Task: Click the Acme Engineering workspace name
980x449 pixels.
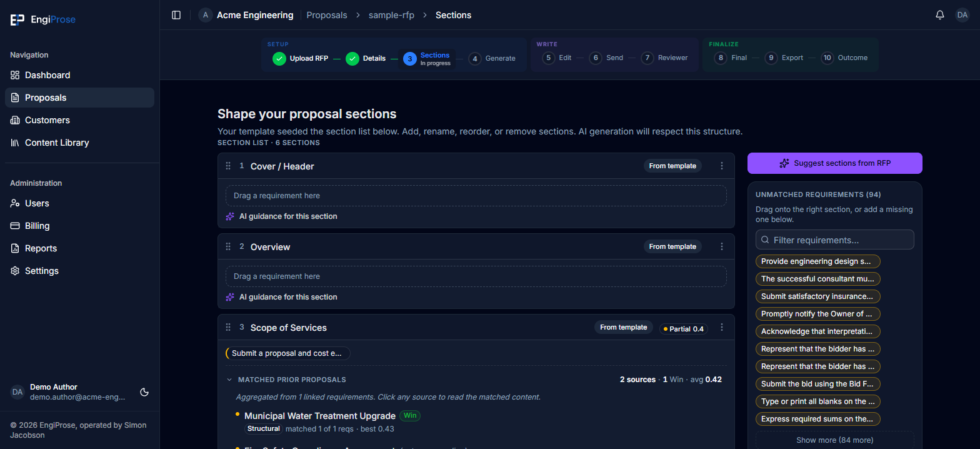Action: tap(255, 15)
